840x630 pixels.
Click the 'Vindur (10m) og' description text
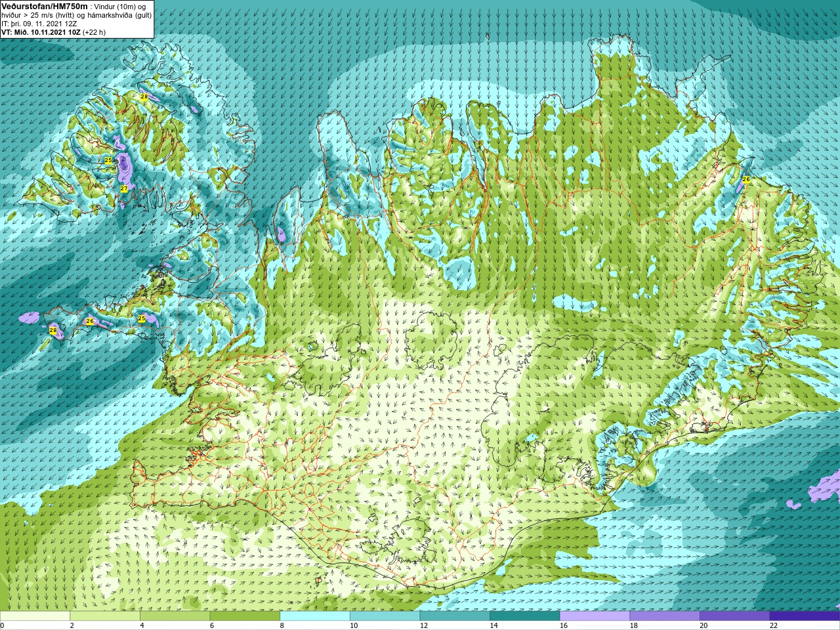pyautogui.click(x=121, y=7)
